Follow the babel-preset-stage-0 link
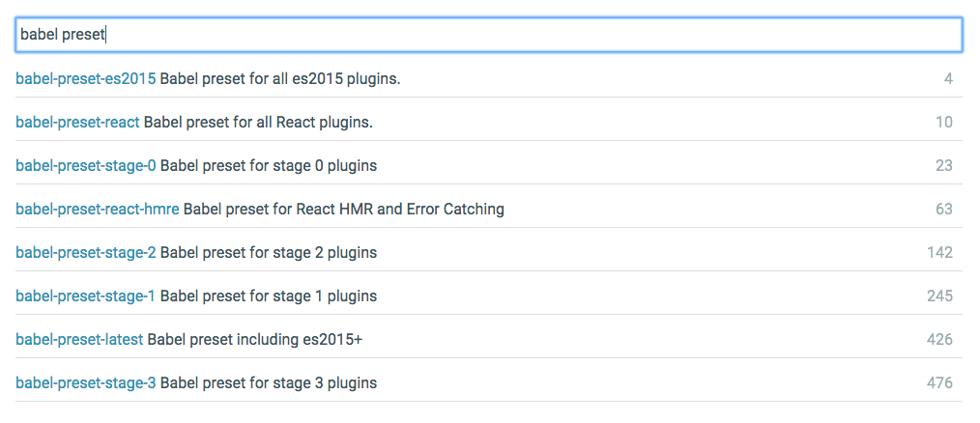 (86, 165)
